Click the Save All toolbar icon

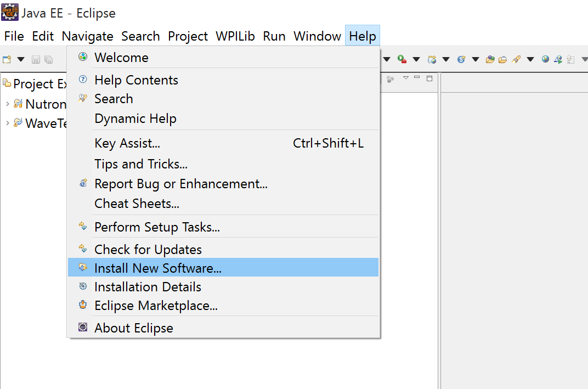tap(49, 59)
